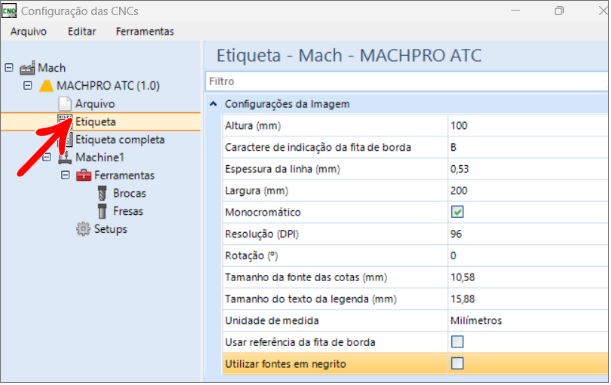Select Etiqueta in the tree
611x385 pixels.
click(x=95, y=122)
